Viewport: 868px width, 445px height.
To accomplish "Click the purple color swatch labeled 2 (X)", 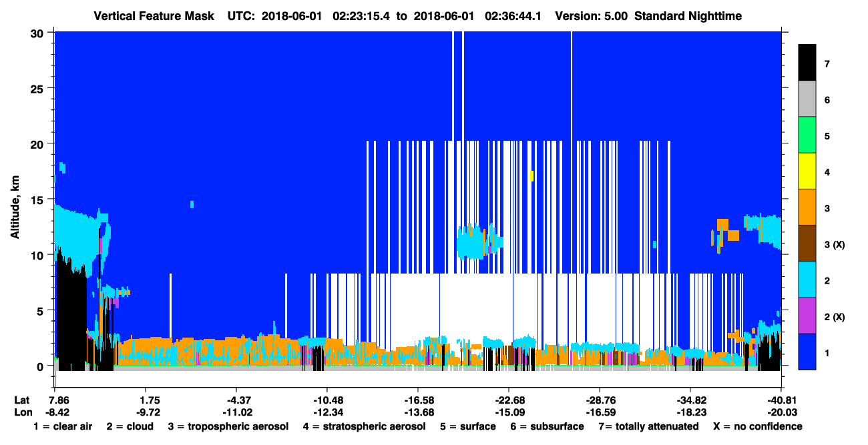I will [x=807, y=316].
